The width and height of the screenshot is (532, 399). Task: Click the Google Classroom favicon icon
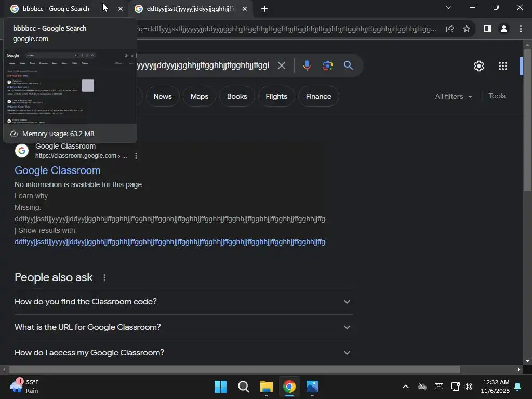[x=22, y=151]
